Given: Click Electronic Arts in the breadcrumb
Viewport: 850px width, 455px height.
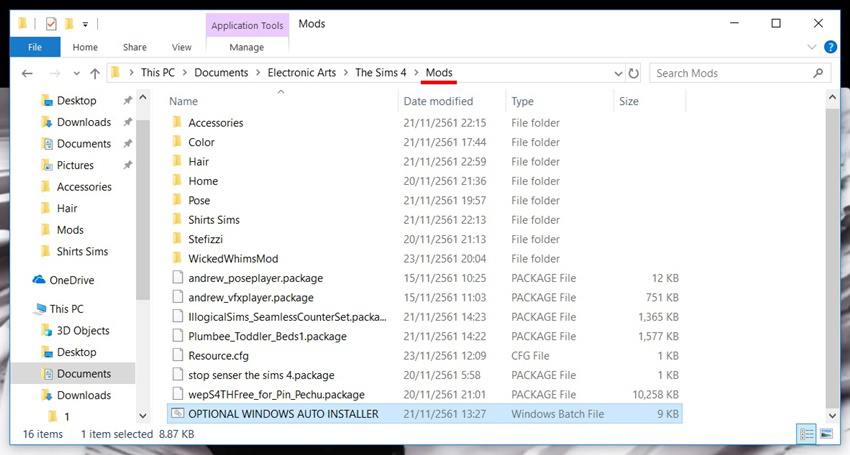Looking at the screenshot, I should tap(301, 73).
